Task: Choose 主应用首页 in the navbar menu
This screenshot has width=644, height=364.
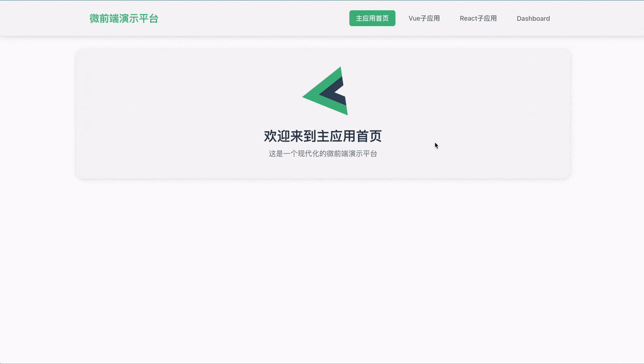Action: tap(372, 18)
